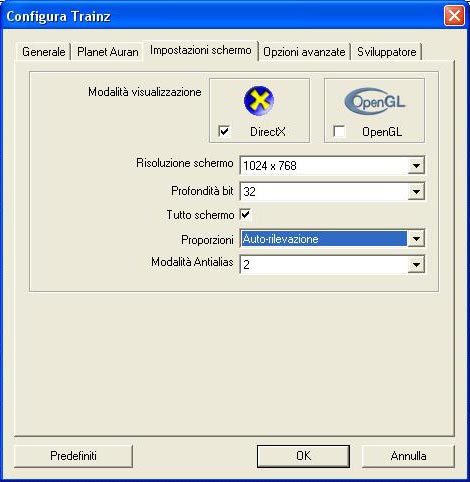
Task: Confirm settings with the OK button
Action: click(303, 456)
